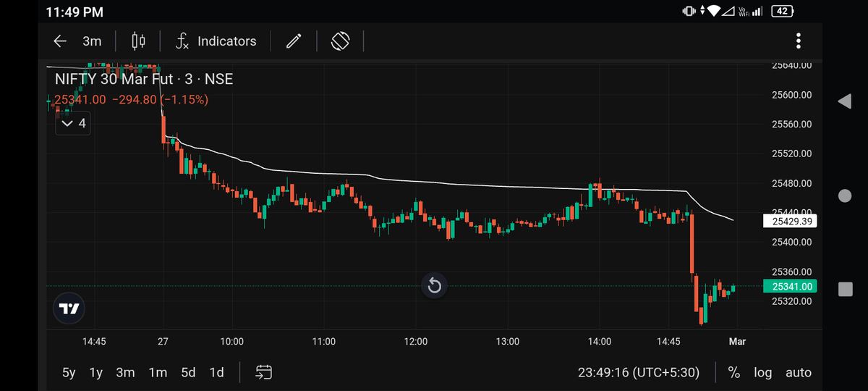Image resolution: width=868 pixels, height=391 pixels.
Task: Tap the 25560.00 price axis label
Action: pyautogui.click(x=792, y=124)
